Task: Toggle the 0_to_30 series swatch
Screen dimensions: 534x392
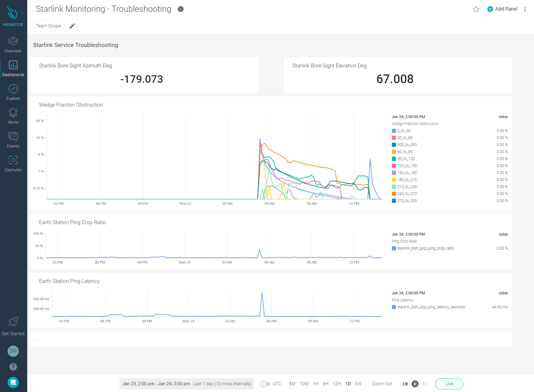Action: tap(394, 131)
